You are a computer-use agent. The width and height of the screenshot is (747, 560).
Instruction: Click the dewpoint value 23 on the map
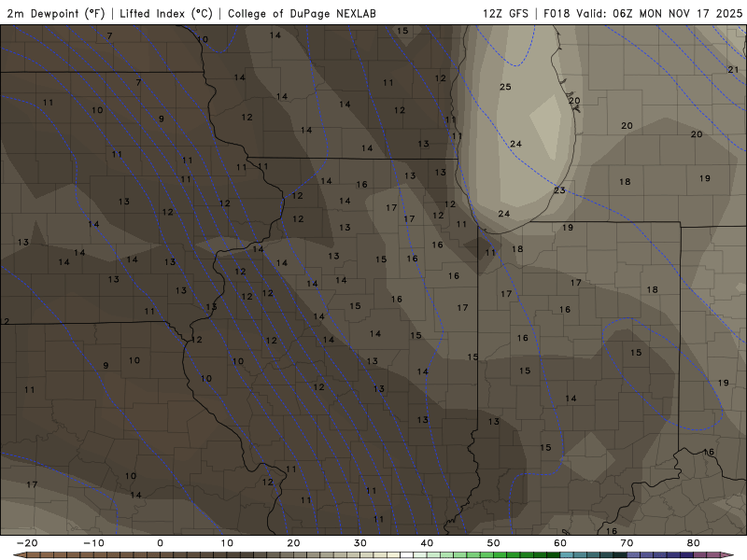coord(559,190)
